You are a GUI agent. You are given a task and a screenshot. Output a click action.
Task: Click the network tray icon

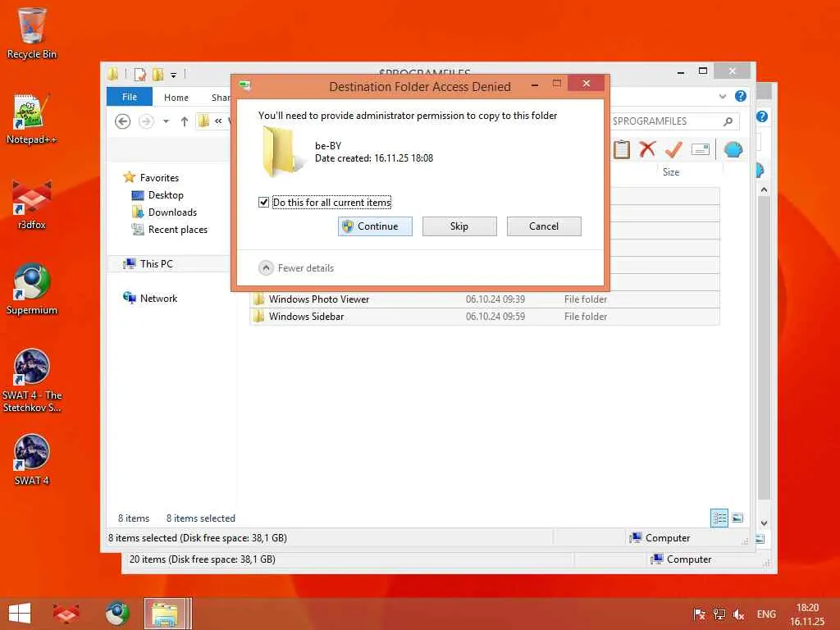[x=719, y=614]
